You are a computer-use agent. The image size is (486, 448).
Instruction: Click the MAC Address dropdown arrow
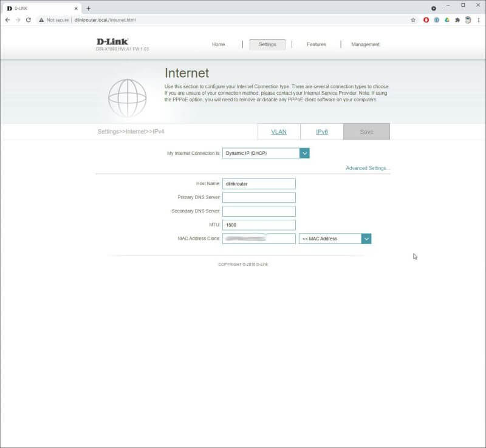[x=366, y=239]
